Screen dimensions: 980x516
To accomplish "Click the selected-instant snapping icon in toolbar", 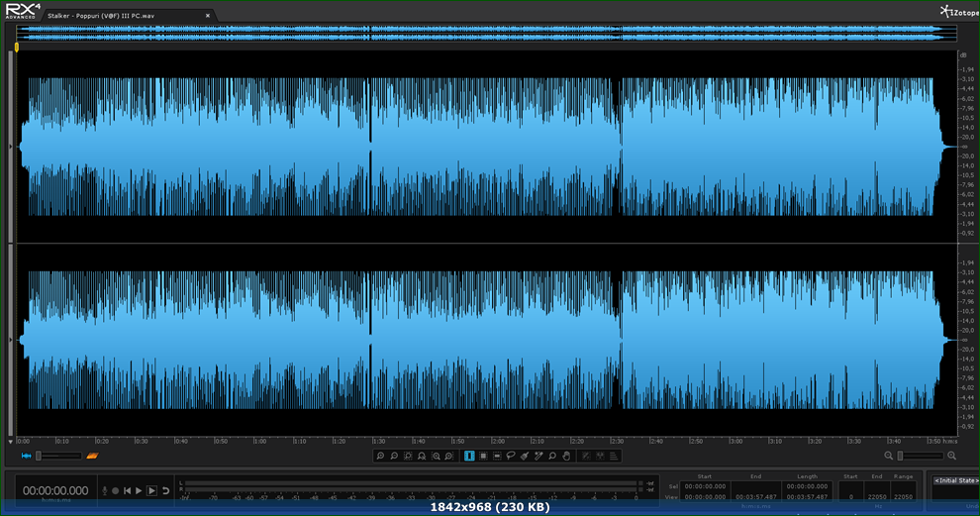I will pyautogui.click(x=586, y=456).
